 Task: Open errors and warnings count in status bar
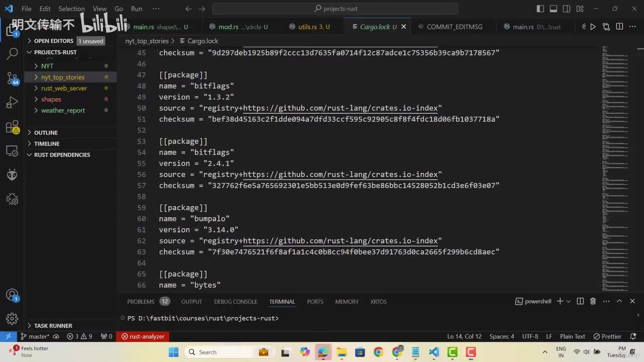coord(79,336)
